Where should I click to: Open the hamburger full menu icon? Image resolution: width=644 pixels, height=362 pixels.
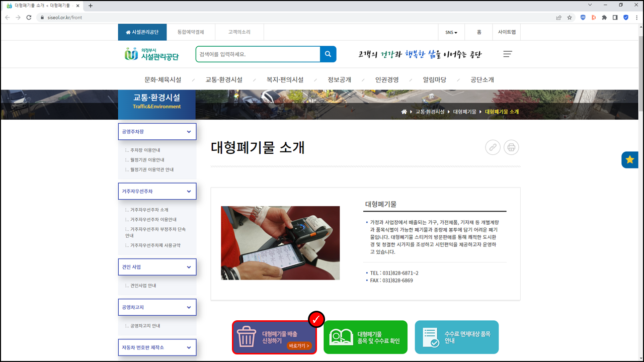[508, 54]
